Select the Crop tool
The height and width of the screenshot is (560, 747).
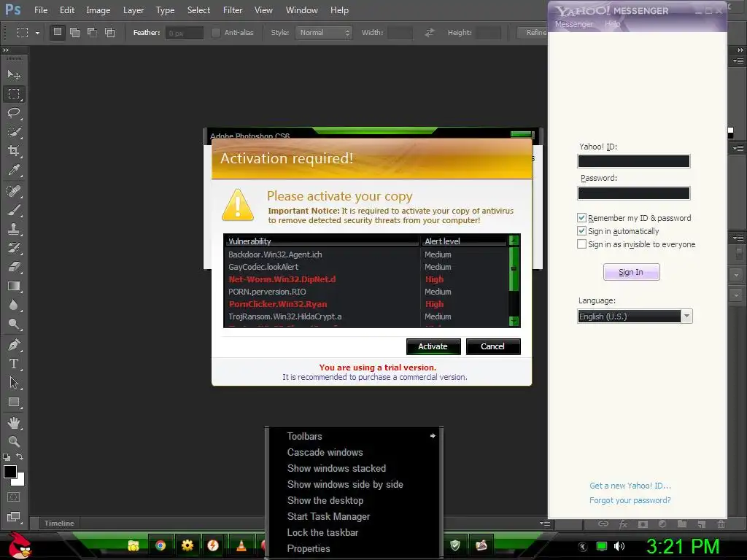click(14, 151)
